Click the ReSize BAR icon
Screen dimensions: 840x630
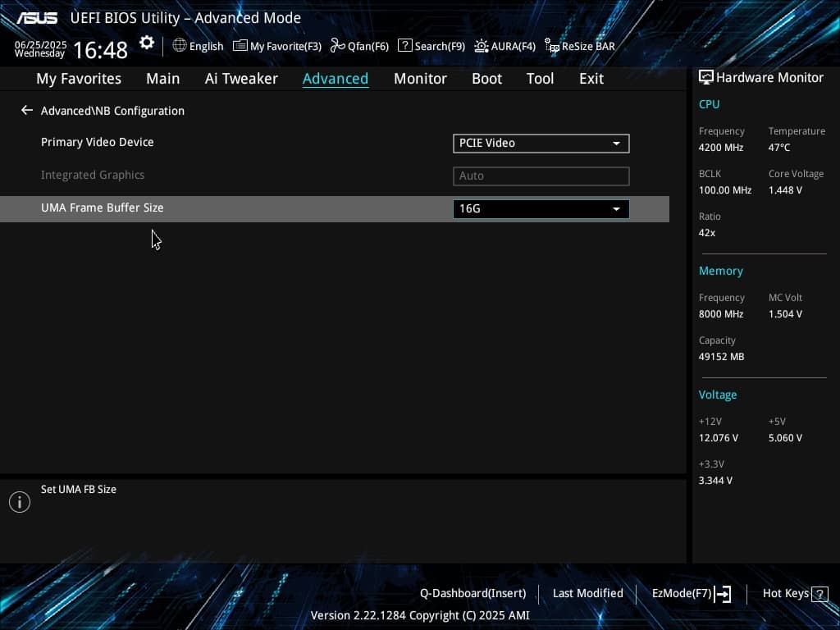pos(552,46)
